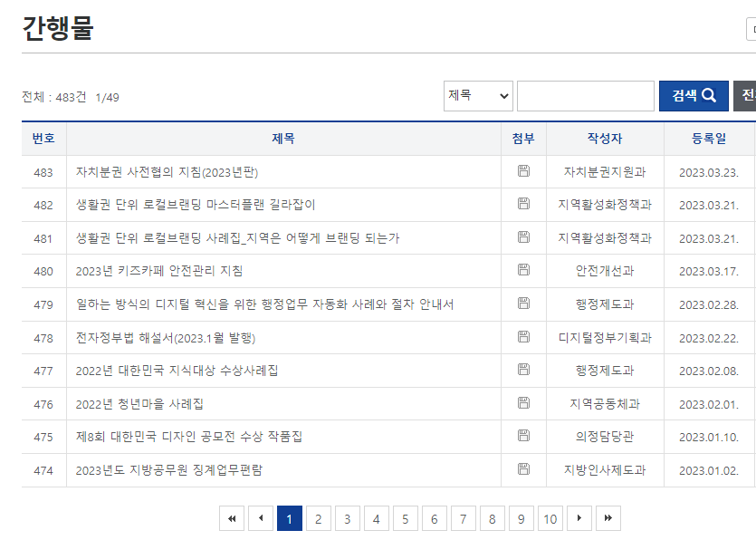Go to page 5
756x540 pixels.
406,518
